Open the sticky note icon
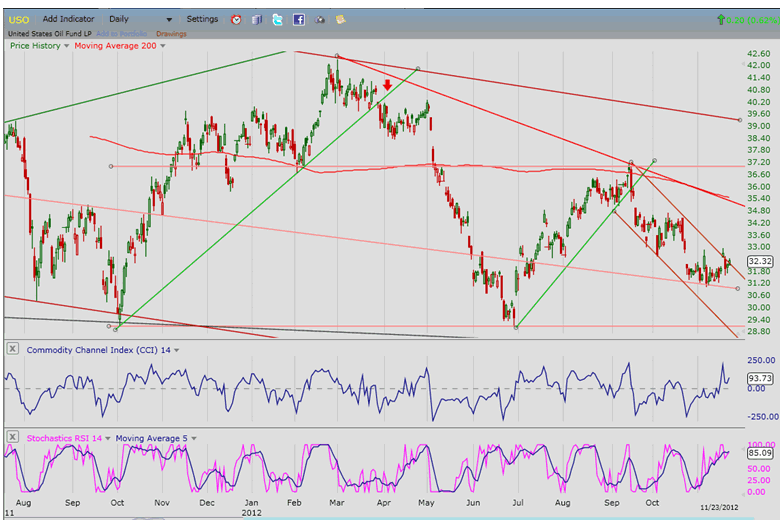This screenshot has height=531, width=780. coord(340,19)
